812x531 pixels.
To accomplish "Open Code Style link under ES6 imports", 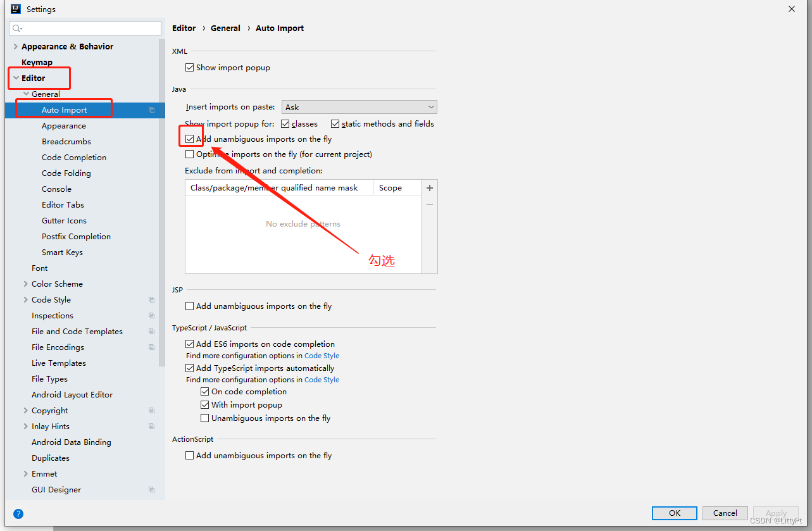I will tap(322, 356).
